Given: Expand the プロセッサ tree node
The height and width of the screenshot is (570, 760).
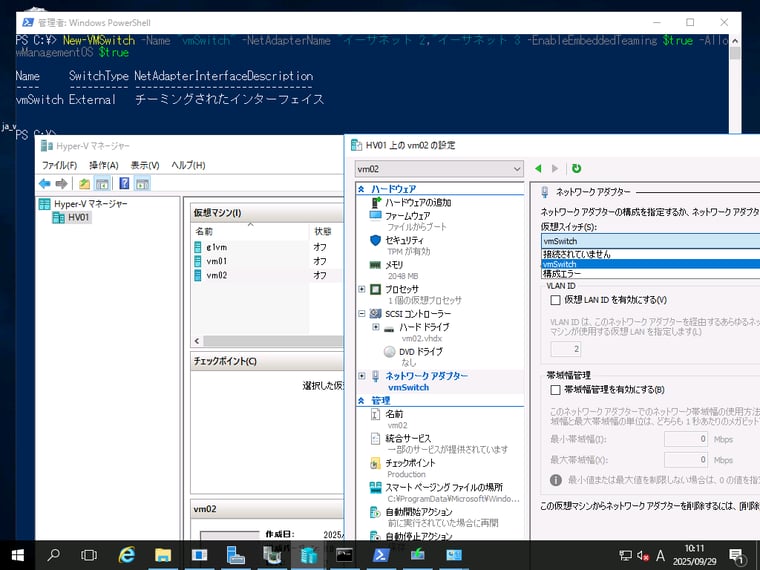Looking at the screenshot, I should (x=362, y=289).
